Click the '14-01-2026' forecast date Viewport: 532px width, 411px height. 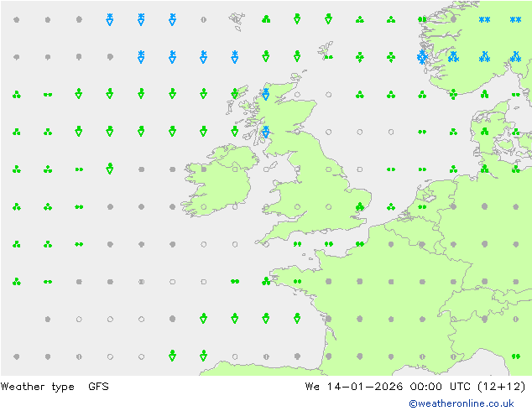365,387
